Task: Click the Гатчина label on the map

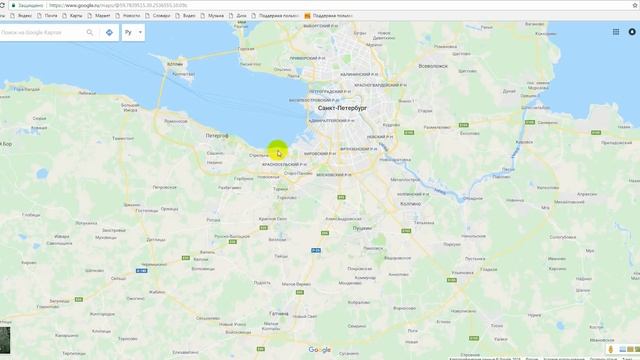Action: [279, 313]
